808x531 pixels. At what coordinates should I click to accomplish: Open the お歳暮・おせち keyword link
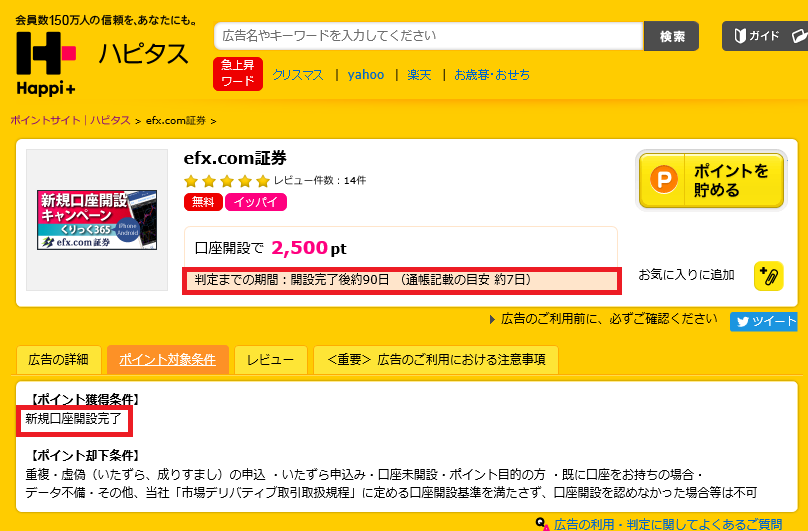pos(492,75)
